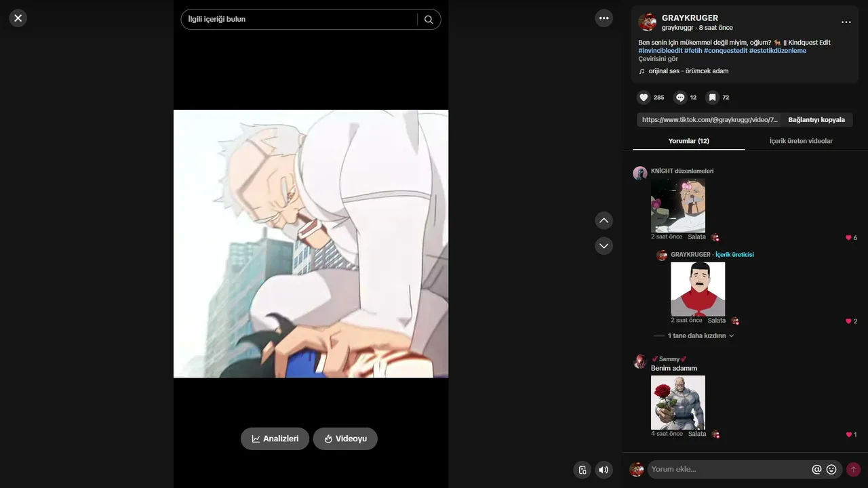This screenshot has width=868, height=488.
Task: Focus the 'İlgili içeriği bulun' search field
Action: tap(299, 20)
